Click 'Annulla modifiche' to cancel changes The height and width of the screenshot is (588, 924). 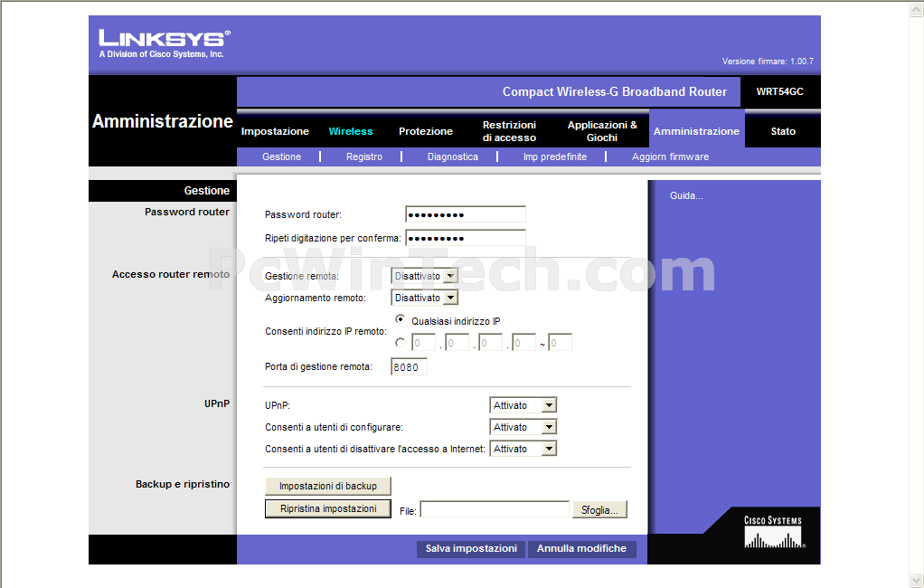click(x=581, y=548)
